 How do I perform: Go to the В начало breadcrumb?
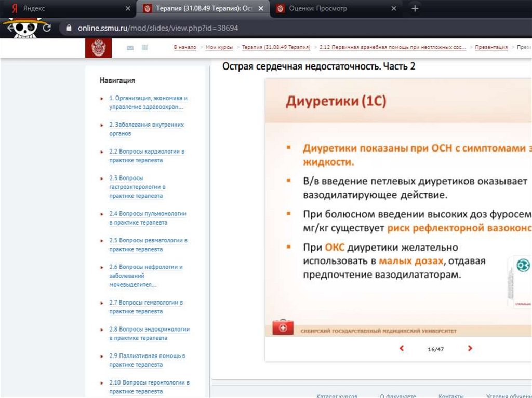[x=185, y=47]
